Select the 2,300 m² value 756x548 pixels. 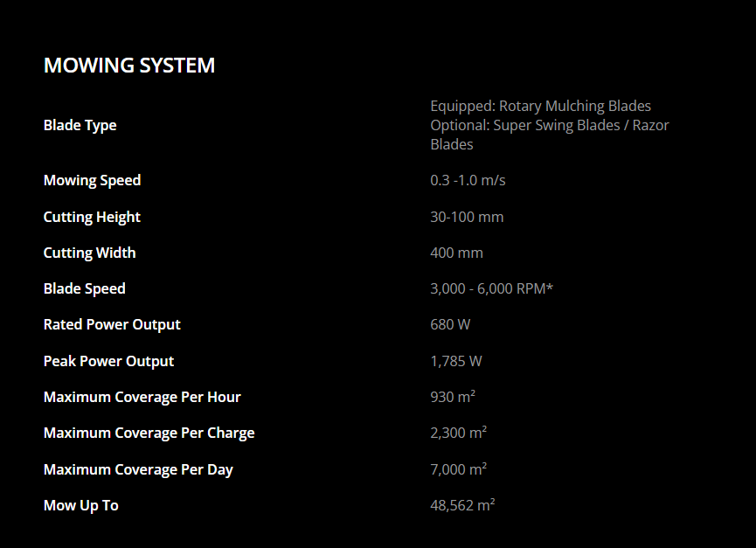[x=458, y=433]
